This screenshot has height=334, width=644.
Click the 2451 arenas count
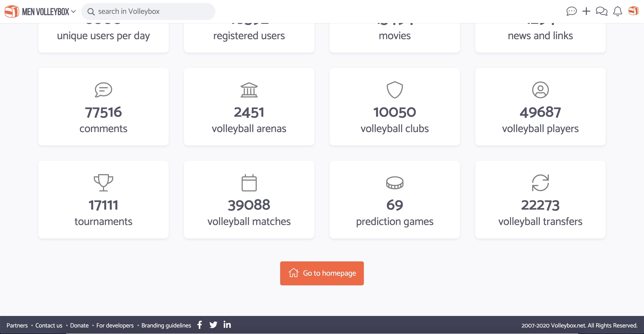[249, 112]
